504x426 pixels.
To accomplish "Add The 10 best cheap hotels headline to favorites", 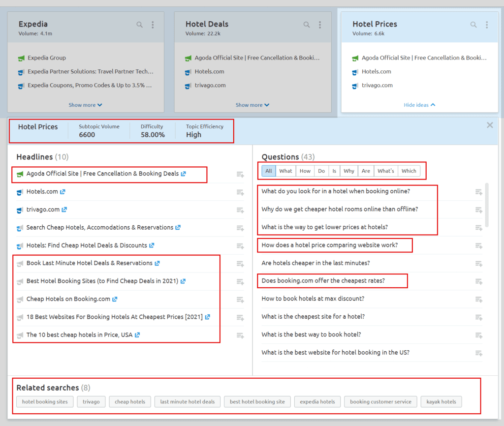I will pyautogui.click(x=240, y=335).
